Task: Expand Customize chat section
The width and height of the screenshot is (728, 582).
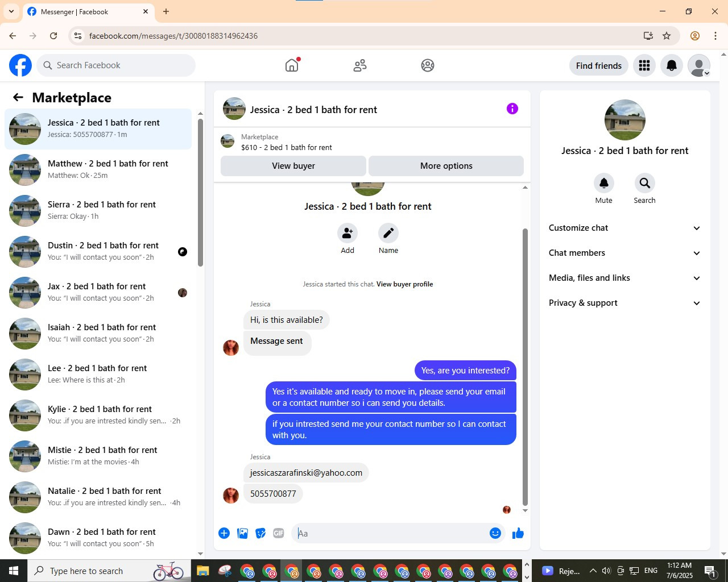Action: pyautogui.click(x=625, y=228)
